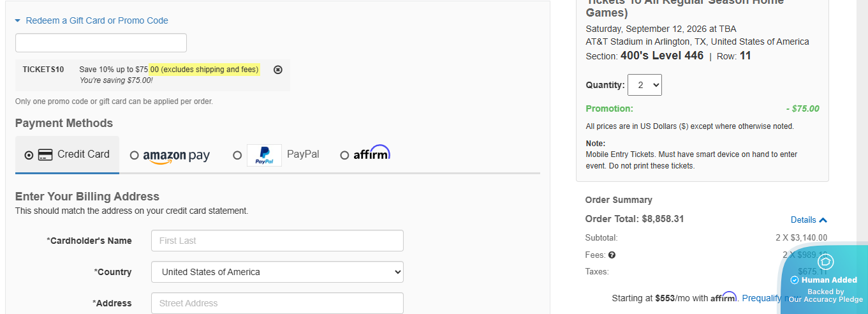The image size is (868, 314).
Task: Open the Country dropdown
Action: pyautogui.click(x=277, y=272)
